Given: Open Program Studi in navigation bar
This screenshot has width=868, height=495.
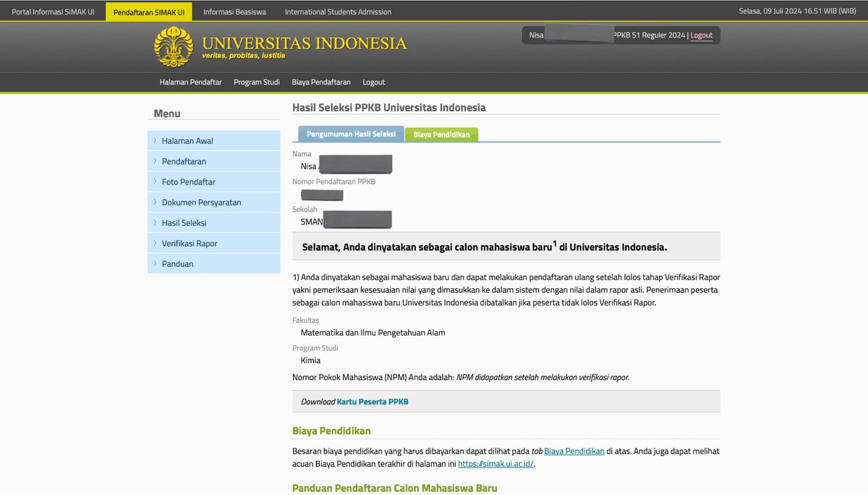Looking at the screenshot, I should click(x=257, y=82).
